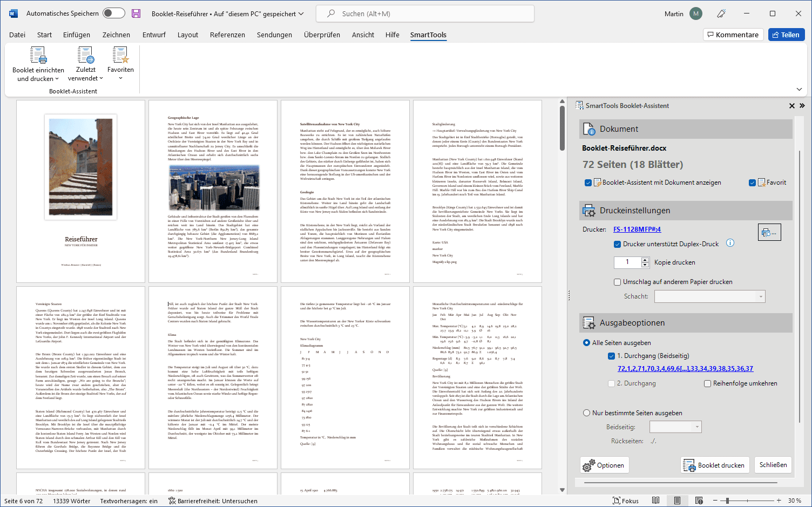Uncheck Drucker unterstützt Duplex-Druck
The image size is (812, 507).
click(617, 244)
